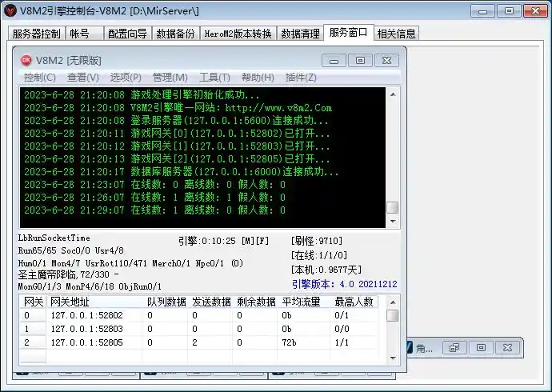Select gateway row 127.0.0.1:52802
The height and width of the screenshot is (392, 552).
pyautogui.click(x=199, y=315)
